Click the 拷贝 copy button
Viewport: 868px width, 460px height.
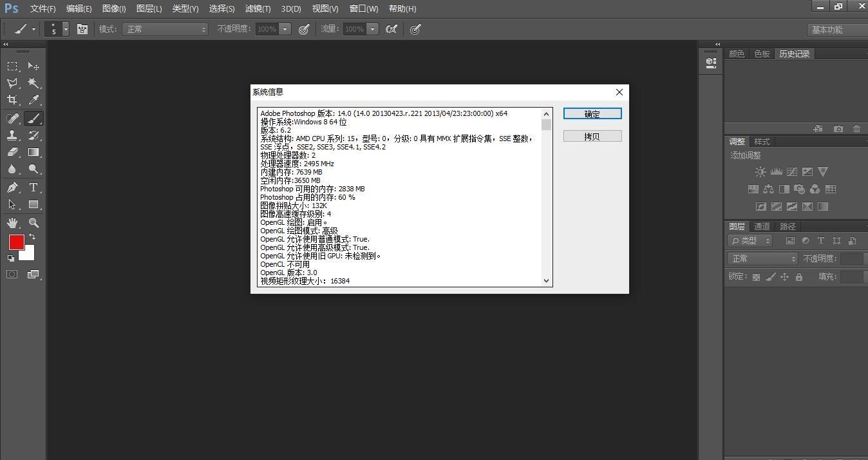tap(592, 136)
